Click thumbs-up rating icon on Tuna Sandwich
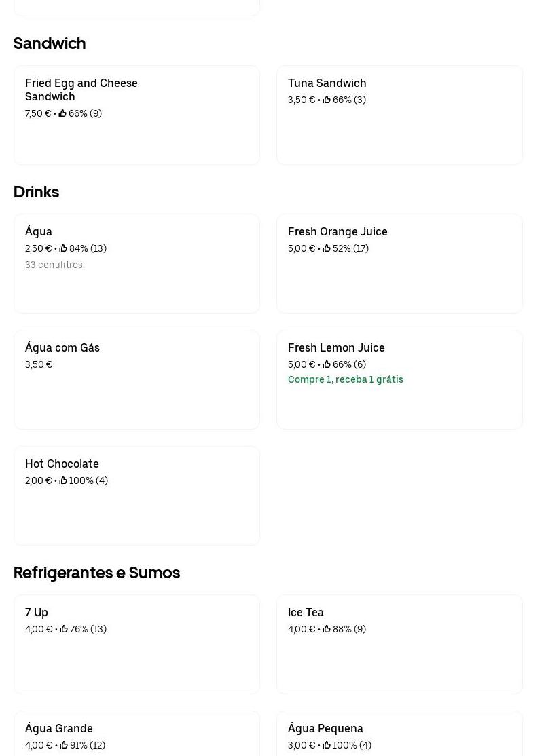 (327, 100)
